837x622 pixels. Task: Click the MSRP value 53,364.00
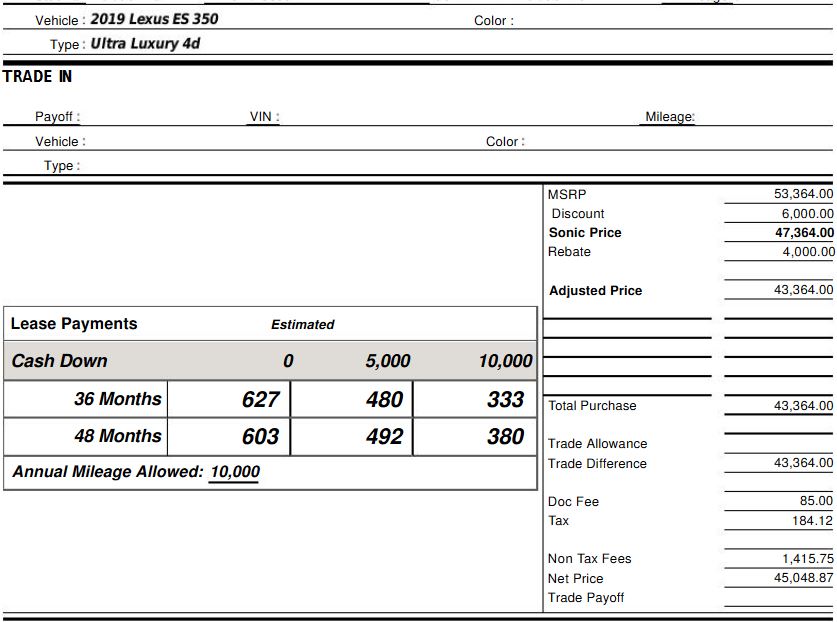click(x=803, y=194)
